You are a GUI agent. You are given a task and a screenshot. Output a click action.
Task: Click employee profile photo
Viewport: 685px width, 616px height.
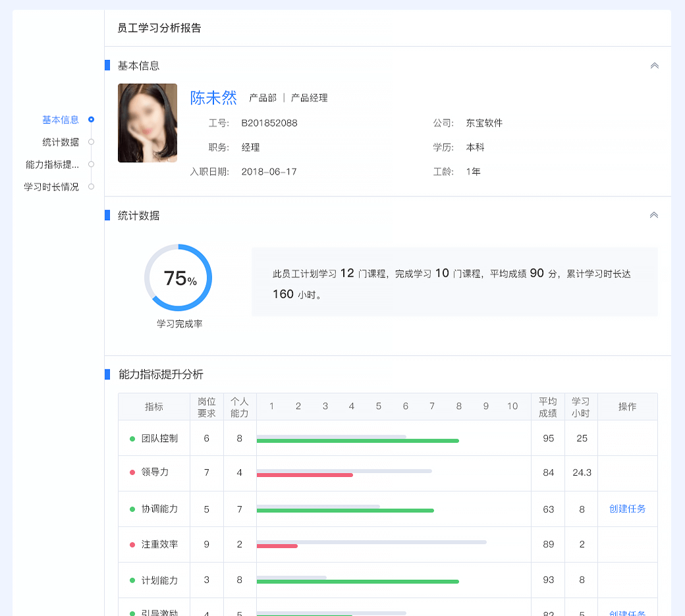(148, 123)
